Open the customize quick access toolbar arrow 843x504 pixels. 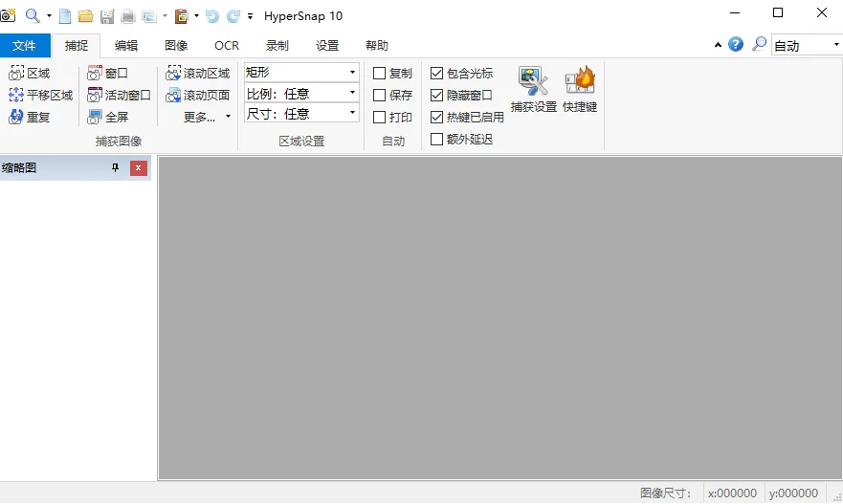tap(250, 16)
